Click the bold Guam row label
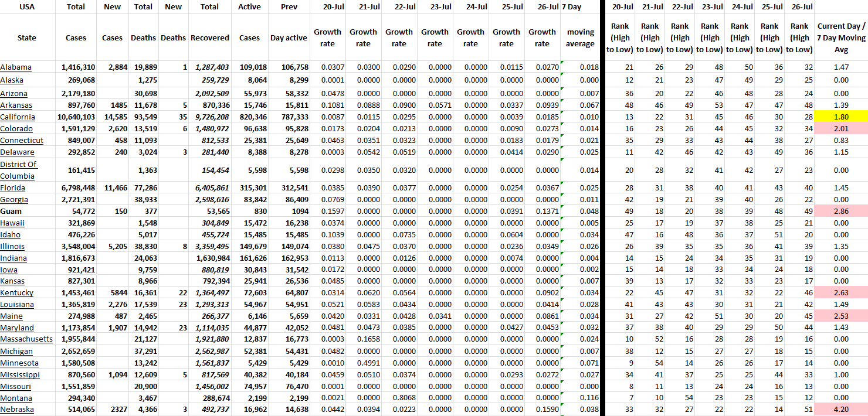868x416 pixels. [x=11, y=211]
